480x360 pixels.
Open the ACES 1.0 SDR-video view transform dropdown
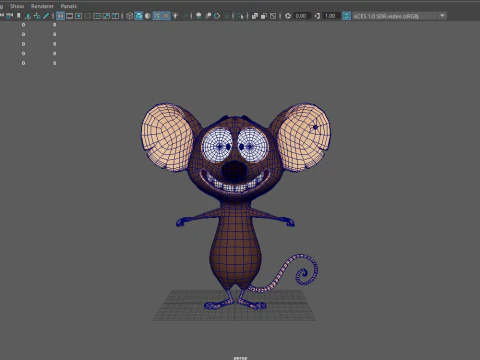point(399,16)
